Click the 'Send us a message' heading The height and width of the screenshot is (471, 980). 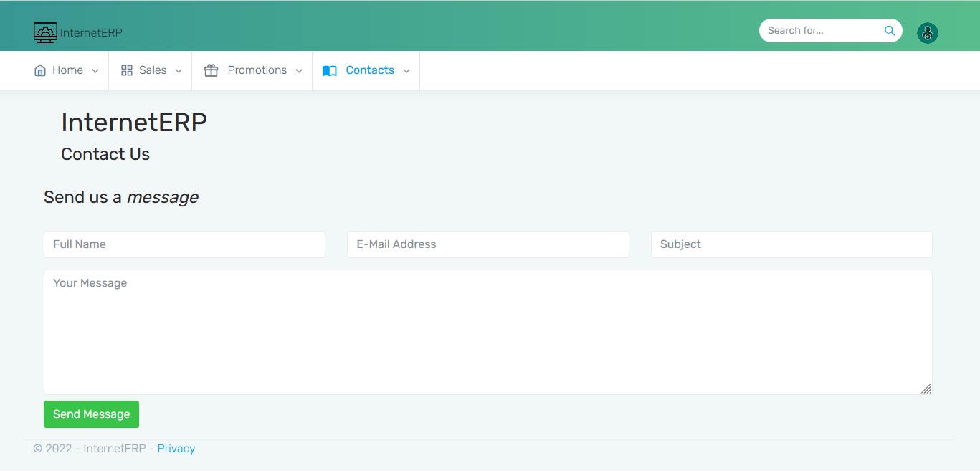121,197
